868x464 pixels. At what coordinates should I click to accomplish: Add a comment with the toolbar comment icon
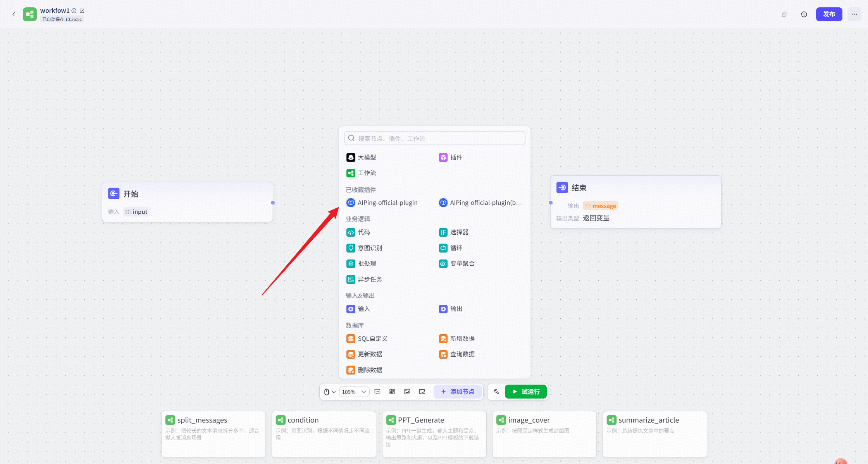pos(377,392)
